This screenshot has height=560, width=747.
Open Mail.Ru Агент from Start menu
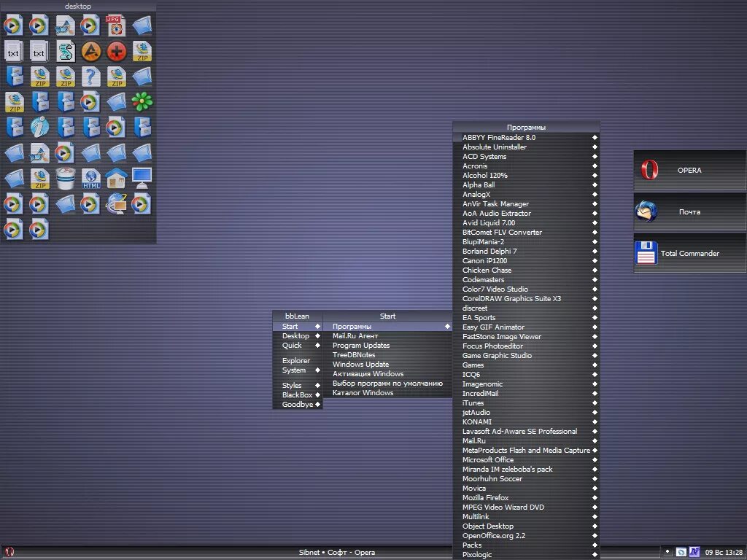(x=387, y=335)
